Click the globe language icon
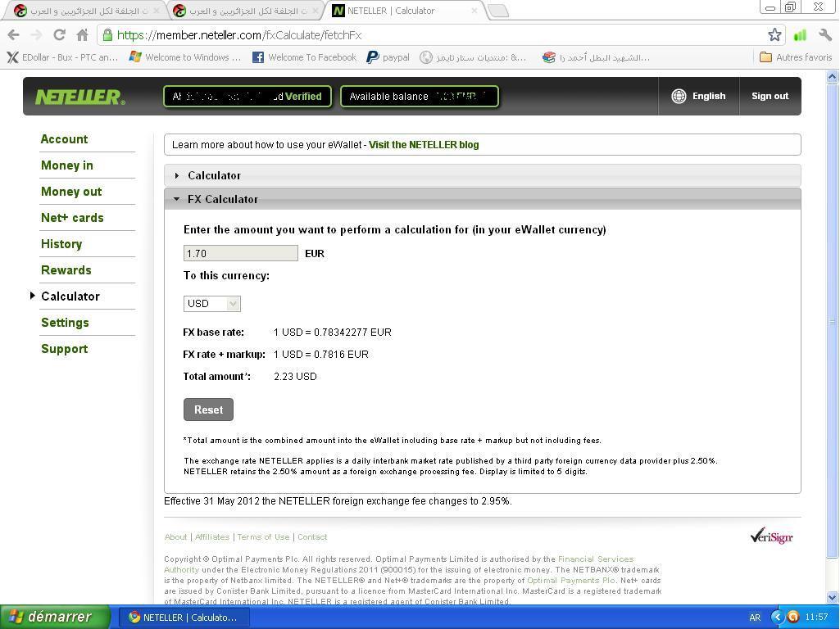840x629 pixels. [679, 97]
